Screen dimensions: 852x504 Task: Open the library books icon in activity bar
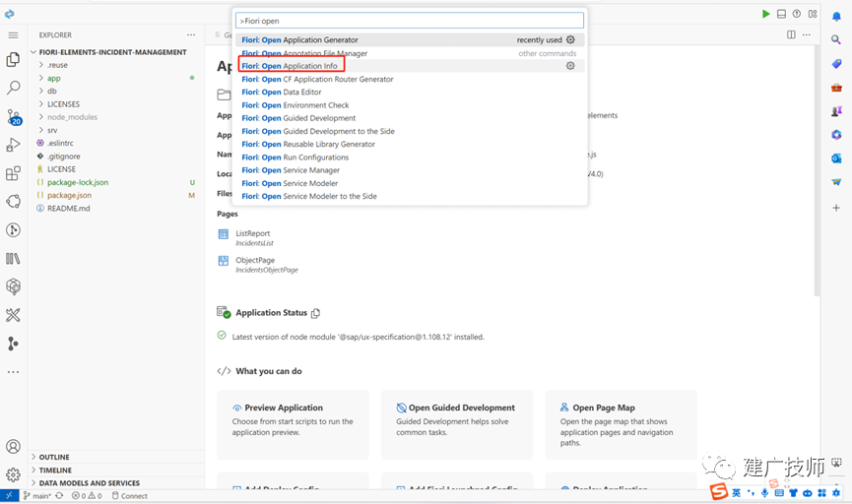13,259
